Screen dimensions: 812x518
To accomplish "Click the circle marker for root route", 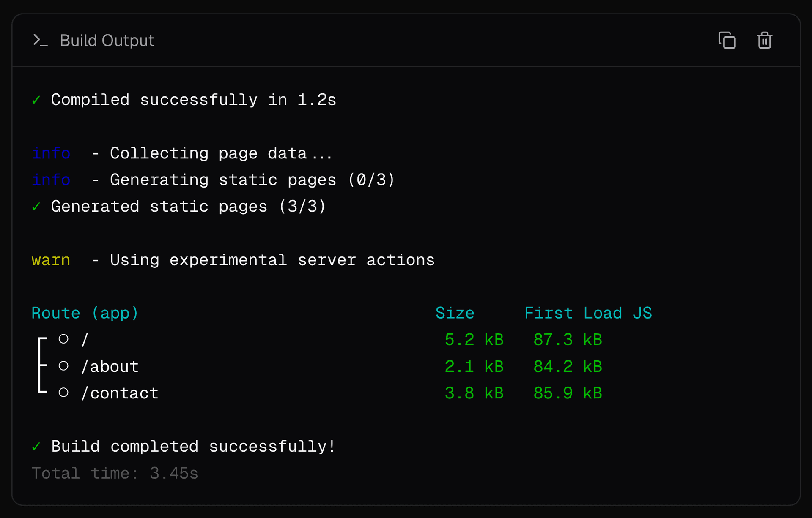I will 63,339.
